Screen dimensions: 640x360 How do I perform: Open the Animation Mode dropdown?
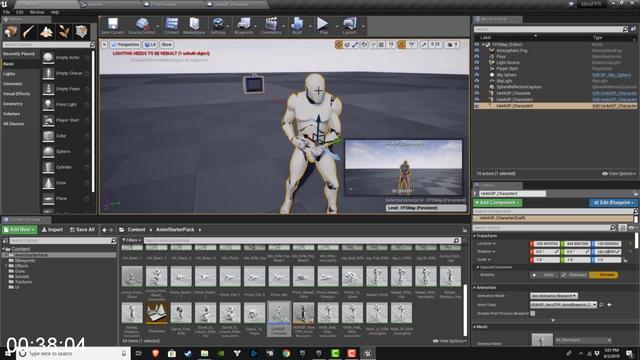(553, 296)
